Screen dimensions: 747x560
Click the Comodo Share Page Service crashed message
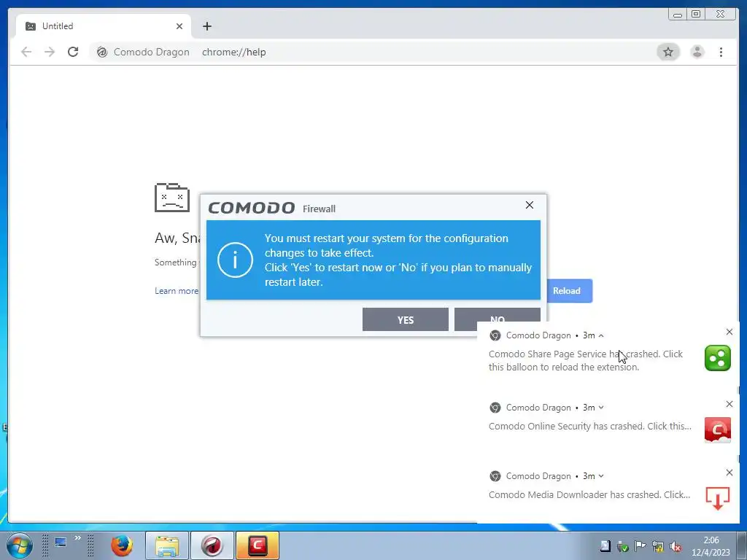(x=586, y=360)
